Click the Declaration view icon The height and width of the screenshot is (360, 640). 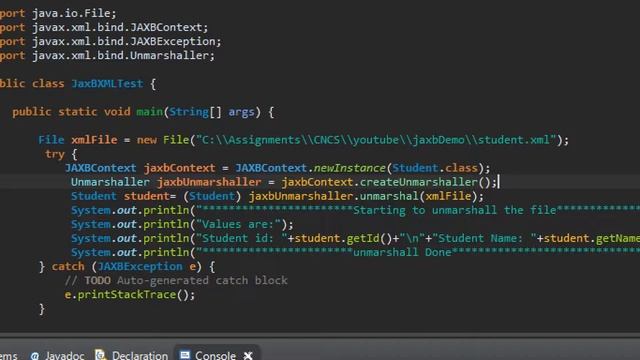coord(100,355)
